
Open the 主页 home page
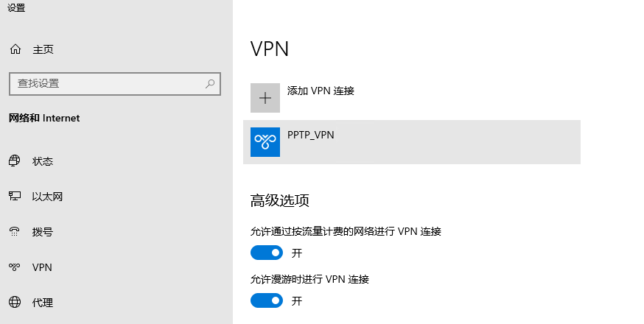coord(43,49)
